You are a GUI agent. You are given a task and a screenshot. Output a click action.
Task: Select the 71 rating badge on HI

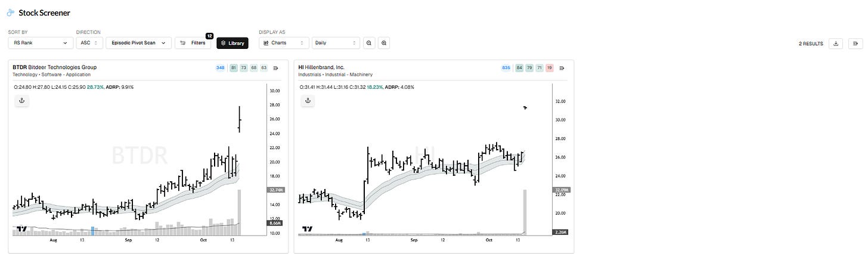pyautogui.click(x=540, y=68)
